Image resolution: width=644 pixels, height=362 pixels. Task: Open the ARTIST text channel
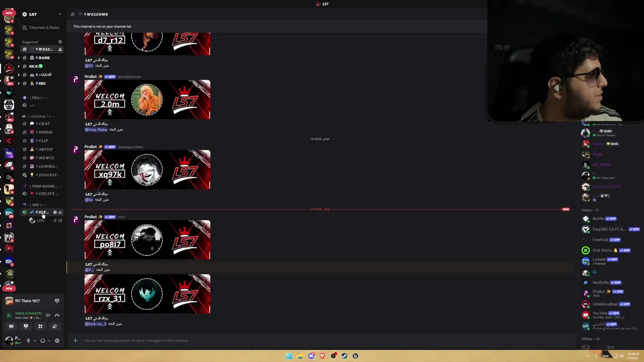(42, 149)
